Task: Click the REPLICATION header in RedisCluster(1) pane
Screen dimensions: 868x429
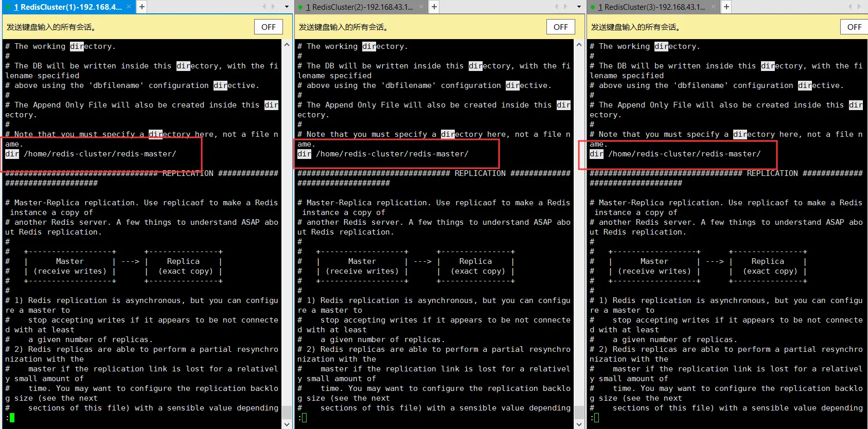Action: pyautogui.click(x=188, y=173)
